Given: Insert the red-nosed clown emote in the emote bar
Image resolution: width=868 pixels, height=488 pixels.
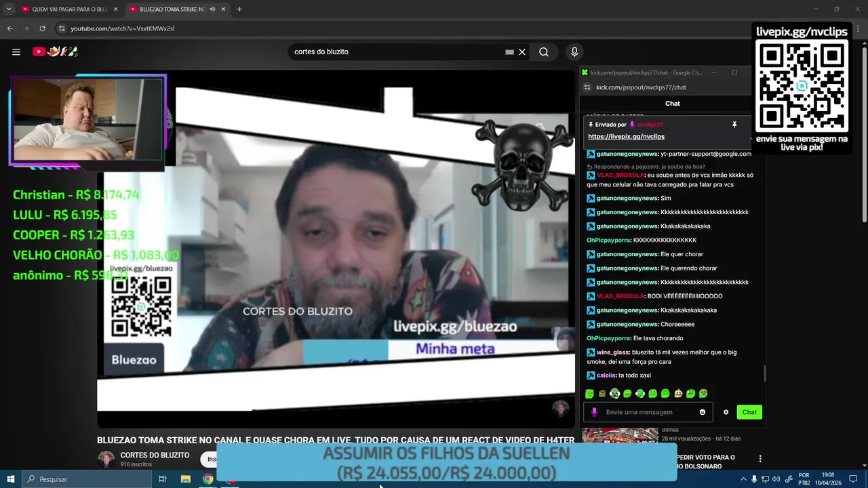Looking at the screenshot, I should click(x=678, y=394).
